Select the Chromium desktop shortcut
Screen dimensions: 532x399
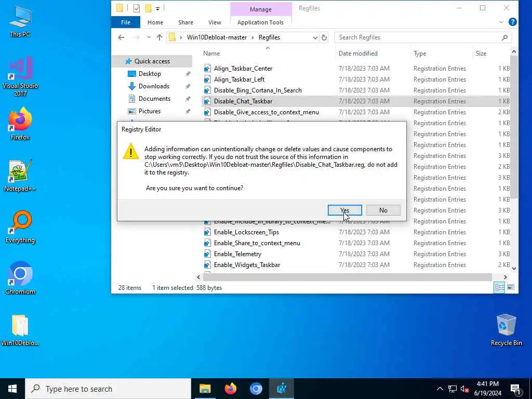(x=20, y=278)
